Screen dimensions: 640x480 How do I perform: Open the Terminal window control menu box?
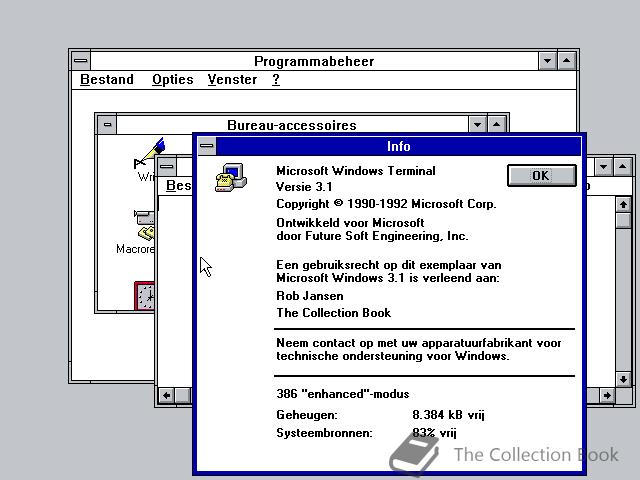point(167,166)
